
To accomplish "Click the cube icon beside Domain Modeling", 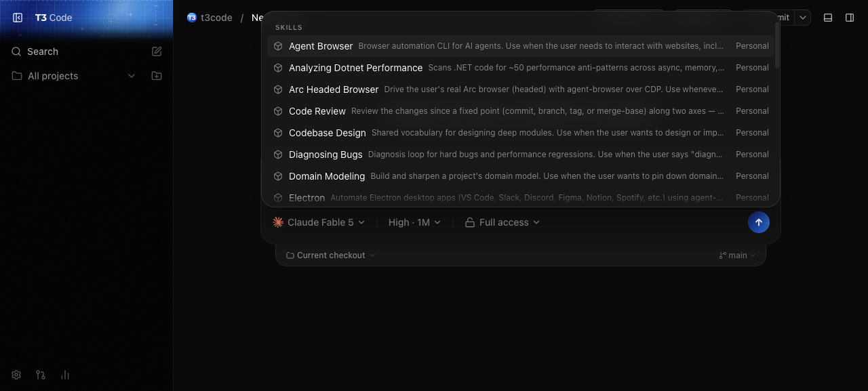I will point(278,176).
